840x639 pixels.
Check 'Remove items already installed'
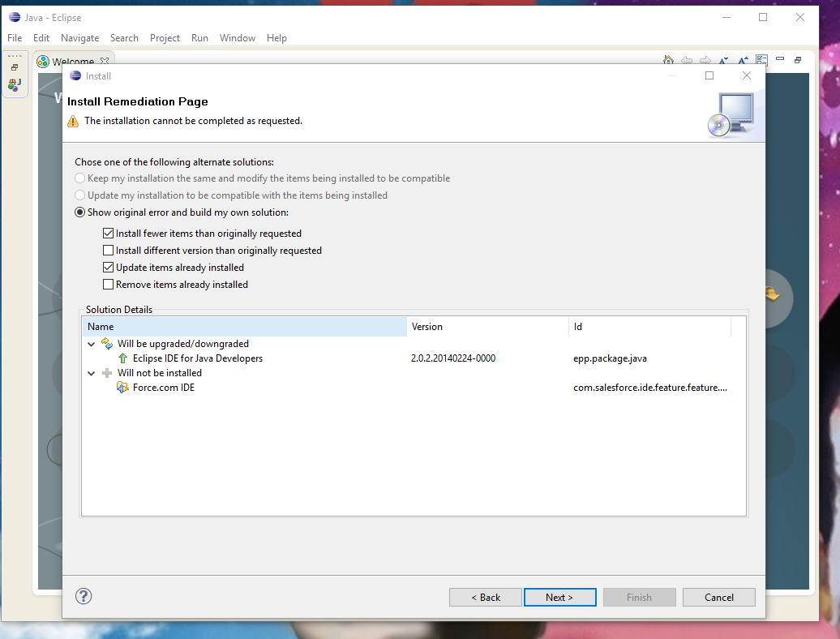pos(108,285)
